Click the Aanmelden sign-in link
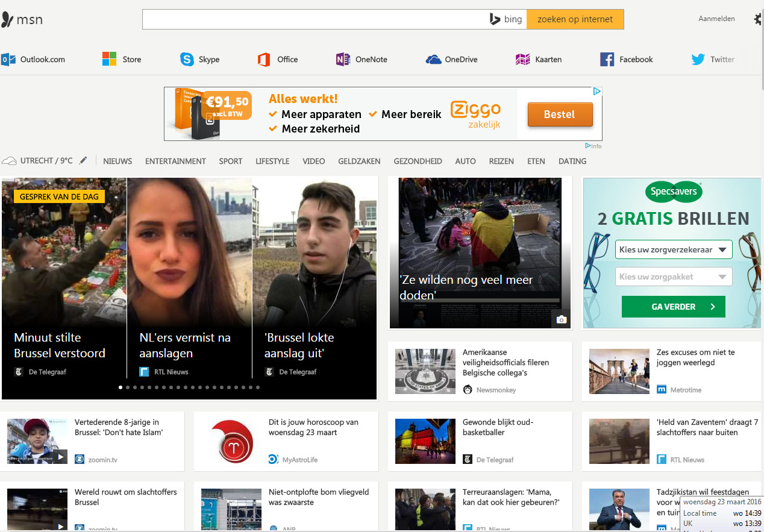Image resolution: width=764 pixels, height=532 pixels. click(716, 19)
